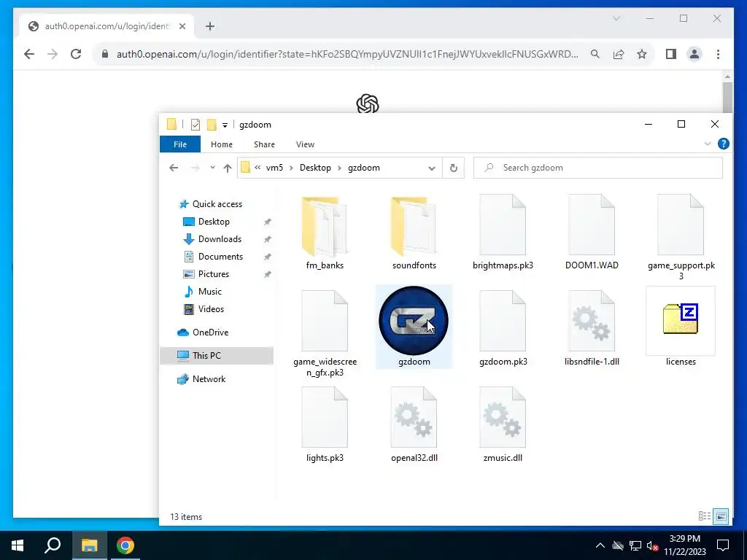The height and width of the screenshot is (560, 747).
Task: Go up one folder level in Explorer
Action: 228,168
